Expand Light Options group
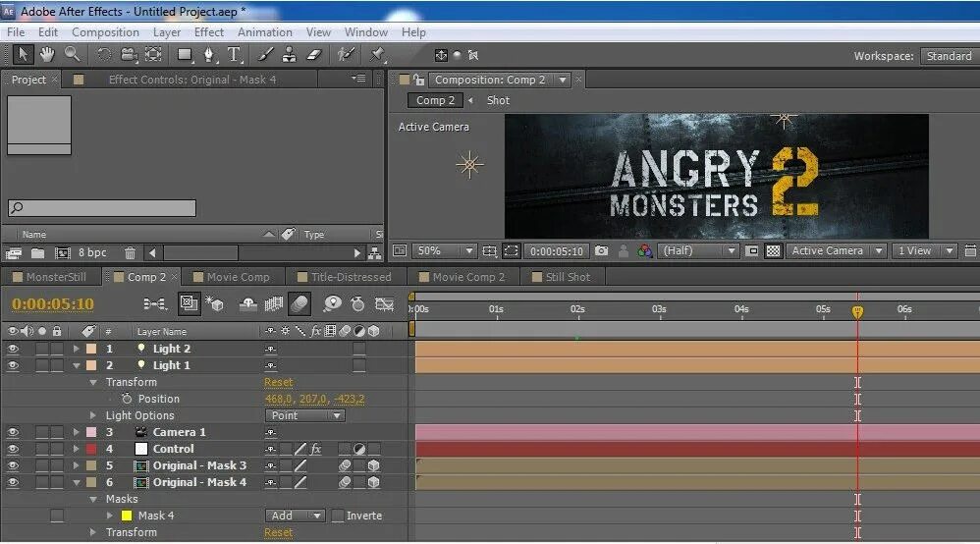This screenshot has height=544, width=980. (x=93, y=415)
